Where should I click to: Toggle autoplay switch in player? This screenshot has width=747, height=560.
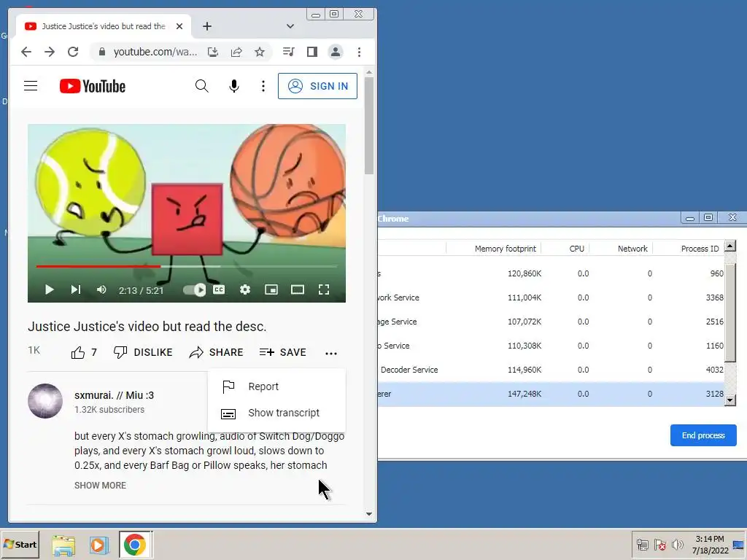point(194,289)
